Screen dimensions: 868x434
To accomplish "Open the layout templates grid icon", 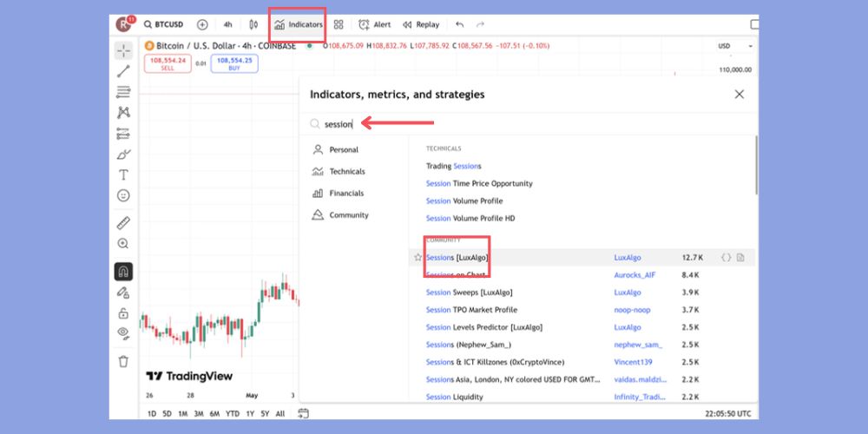I will click(339, 25).
